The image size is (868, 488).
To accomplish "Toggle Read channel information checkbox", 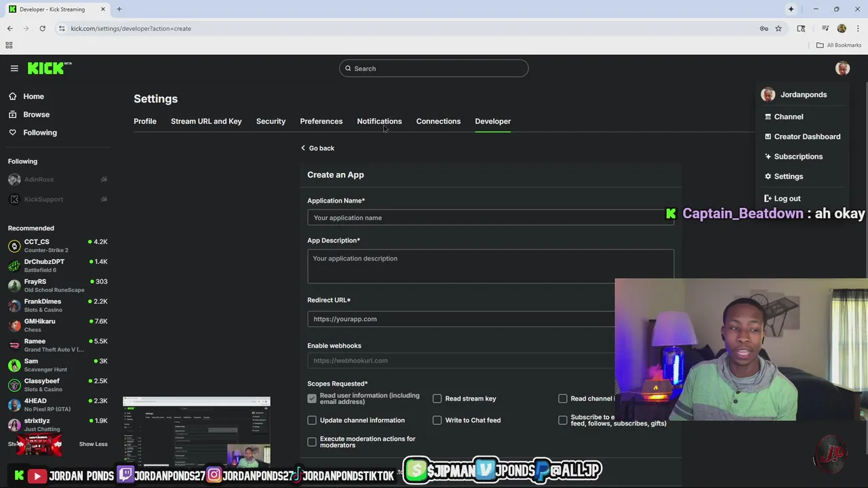I will tap(563, 399).
